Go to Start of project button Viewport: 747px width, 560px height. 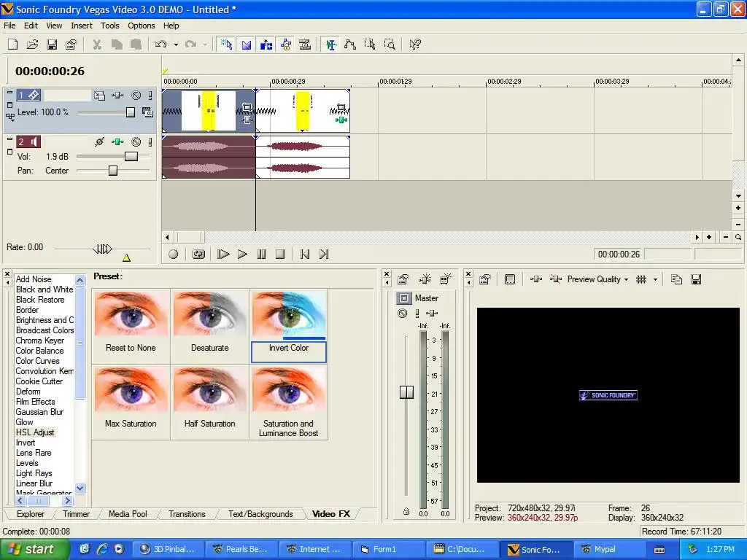[x=305, y=254]
